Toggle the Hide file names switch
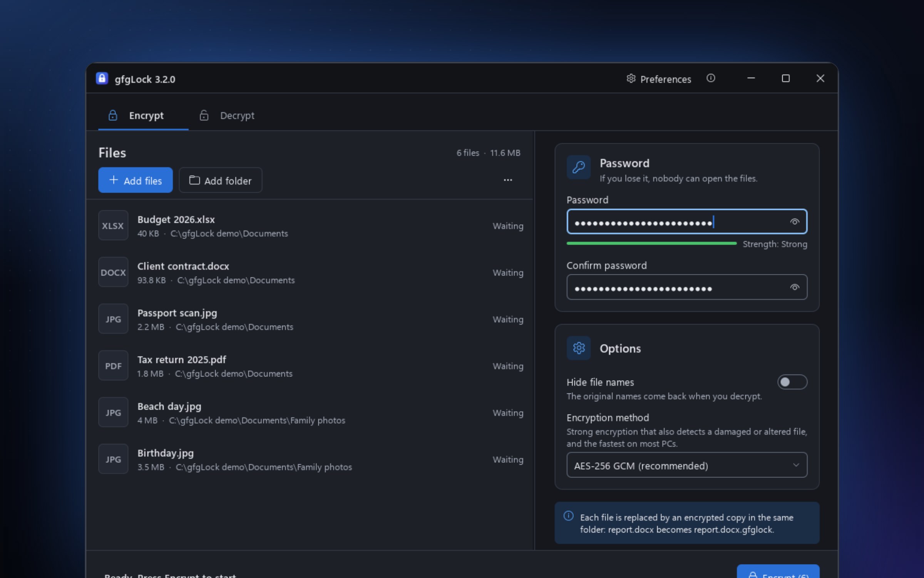 [x=792, y=382]
